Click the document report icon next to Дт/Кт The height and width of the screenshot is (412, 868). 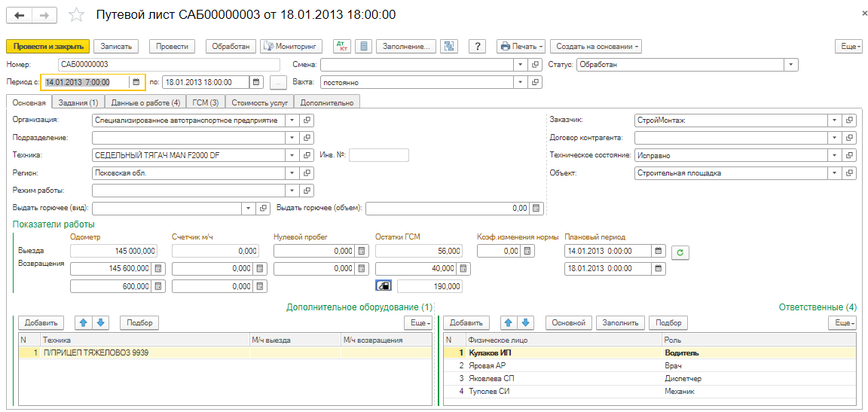point(363,46)
